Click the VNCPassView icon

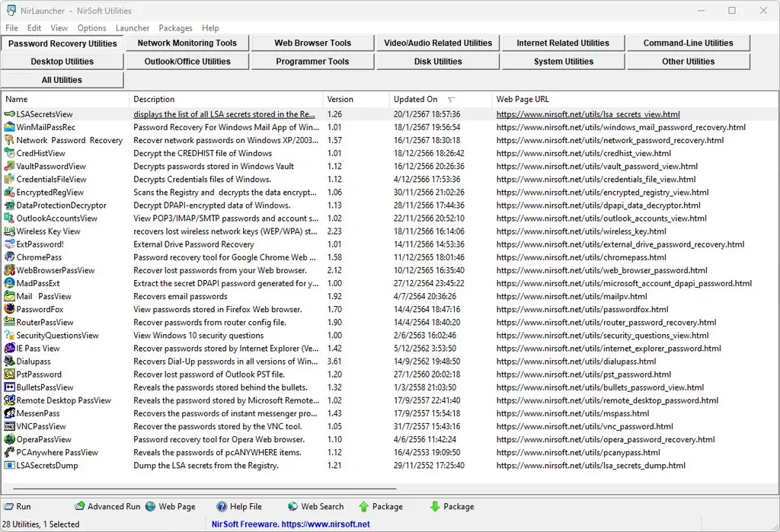9,427
